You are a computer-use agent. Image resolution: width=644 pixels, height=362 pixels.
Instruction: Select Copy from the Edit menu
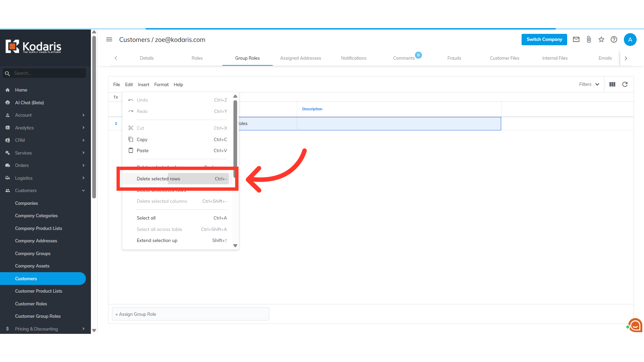click(142, 139)
